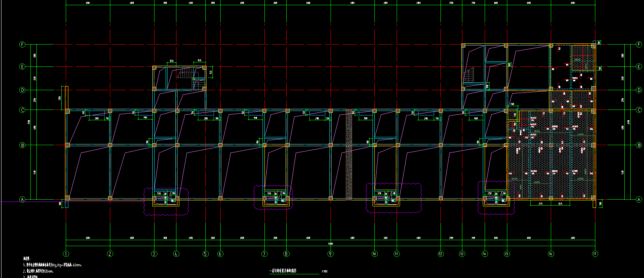Pick axis bubble D on the left side

click(x=22, y=90)
